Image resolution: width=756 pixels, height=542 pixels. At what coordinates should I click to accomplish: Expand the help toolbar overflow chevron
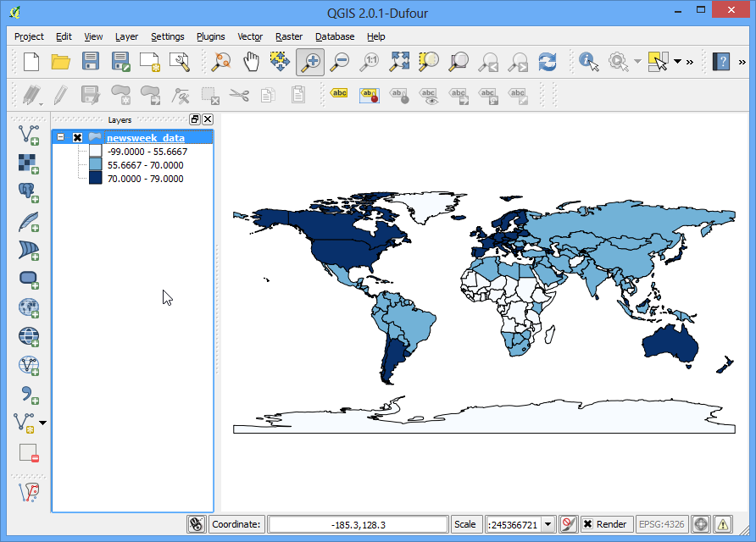tap(742, 62)
